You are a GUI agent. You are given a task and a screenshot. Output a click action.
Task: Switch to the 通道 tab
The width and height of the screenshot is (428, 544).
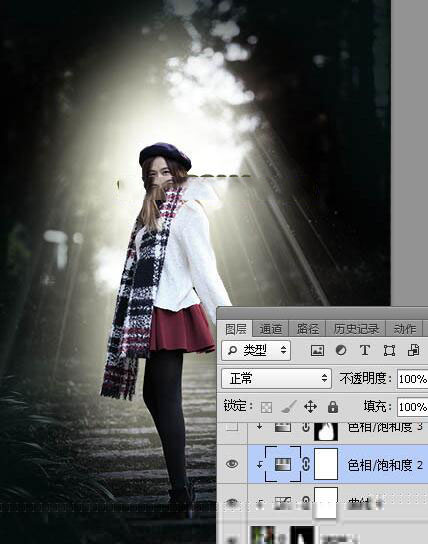(x=271, y=329)
